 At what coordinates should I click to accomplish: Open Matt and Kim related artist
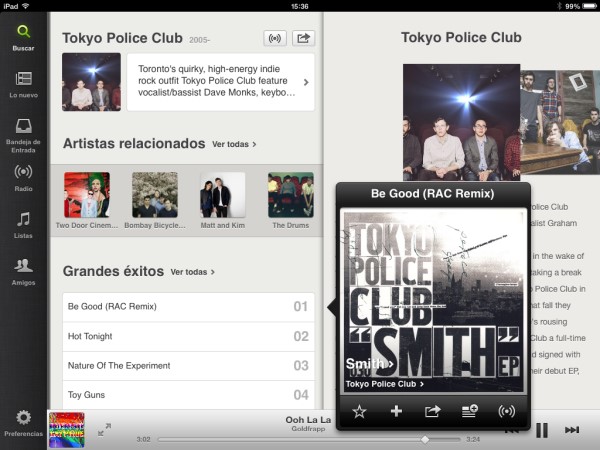(223, 201)
